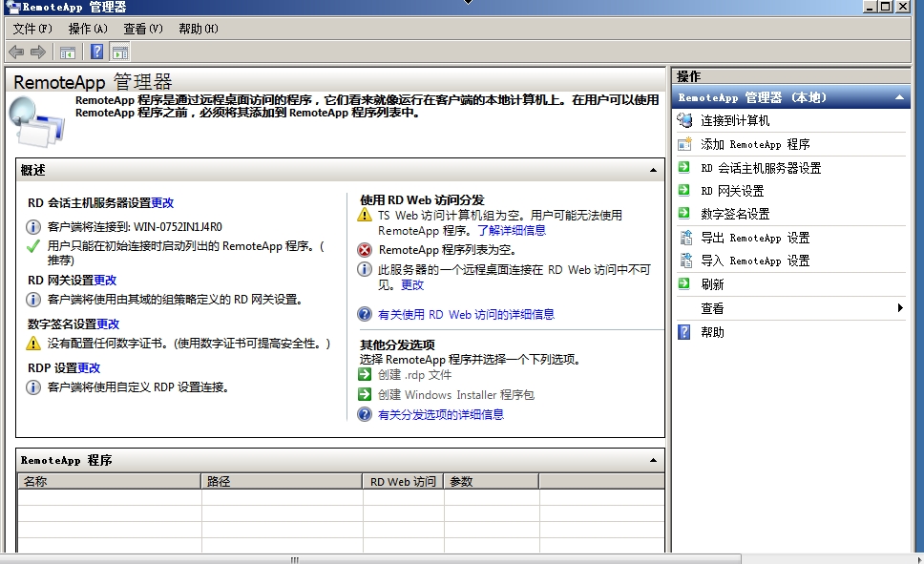
Task: Click 创建 Windows Installer 程序包 option
Action: pyautogui.click(x=456, y=395)
